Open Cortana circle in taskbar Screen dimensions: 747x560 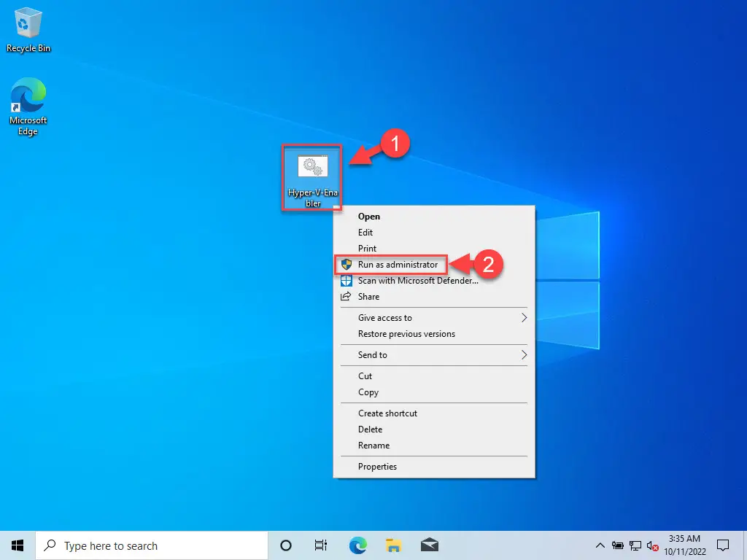tap(286, 545)
